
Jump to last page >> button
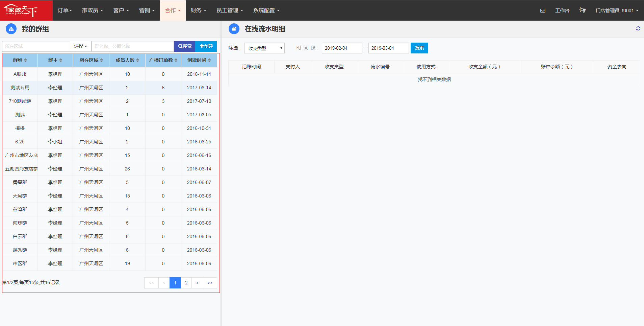pos(210,283)
